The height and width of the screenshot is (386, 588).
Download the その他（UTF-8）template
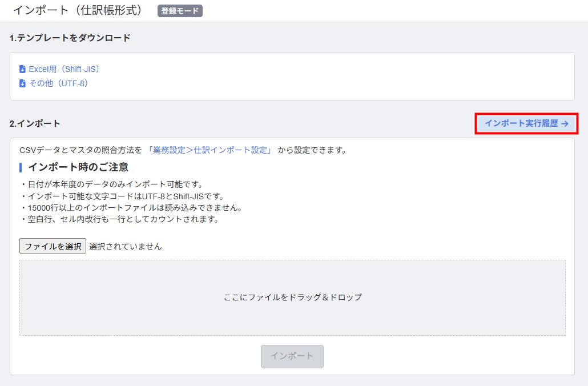click(58, 83)
